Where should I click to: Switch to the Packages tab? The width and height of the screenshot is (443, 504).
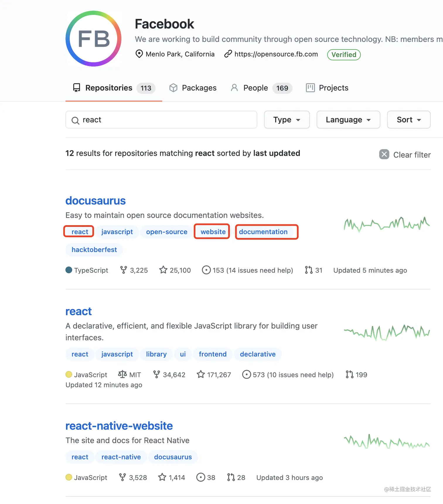pyautogui.click(x=193, y=88)
